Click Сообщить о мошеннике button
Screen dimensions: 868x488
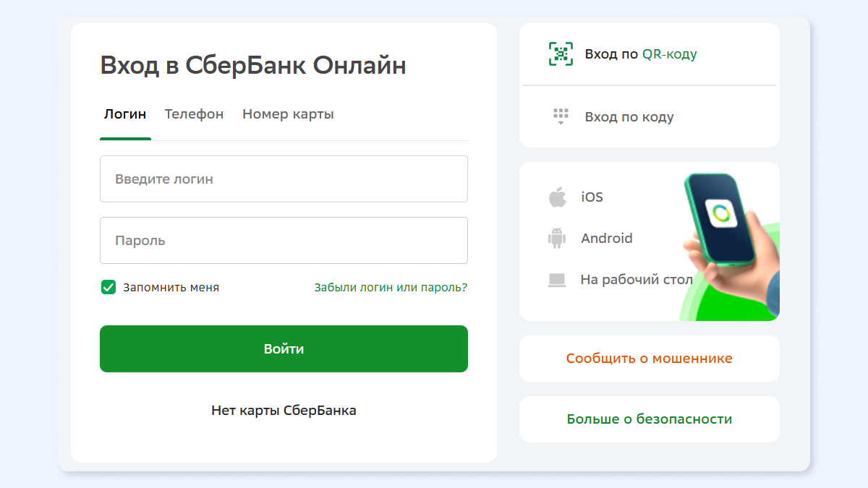click(650, 359)
